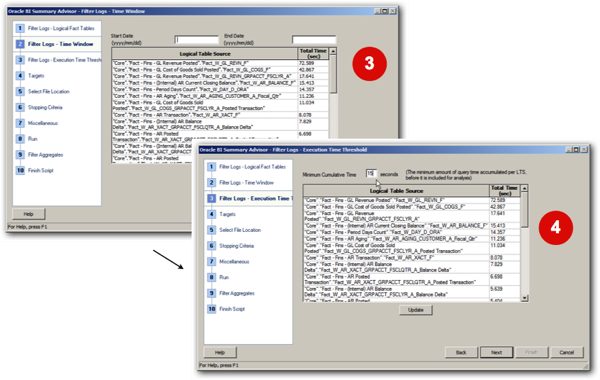Select step 9 Filter Aggregates in Time Window dialog
The width and height of the screenshot is (600, 380).
40,155
